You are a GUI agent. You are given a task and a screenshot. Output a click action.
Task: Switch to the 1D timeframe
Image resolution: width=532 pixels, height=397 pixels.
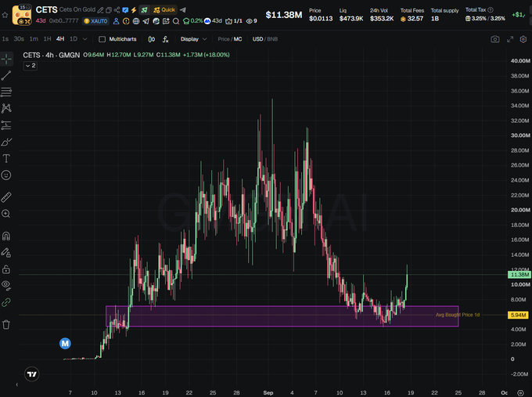(74, 39)
